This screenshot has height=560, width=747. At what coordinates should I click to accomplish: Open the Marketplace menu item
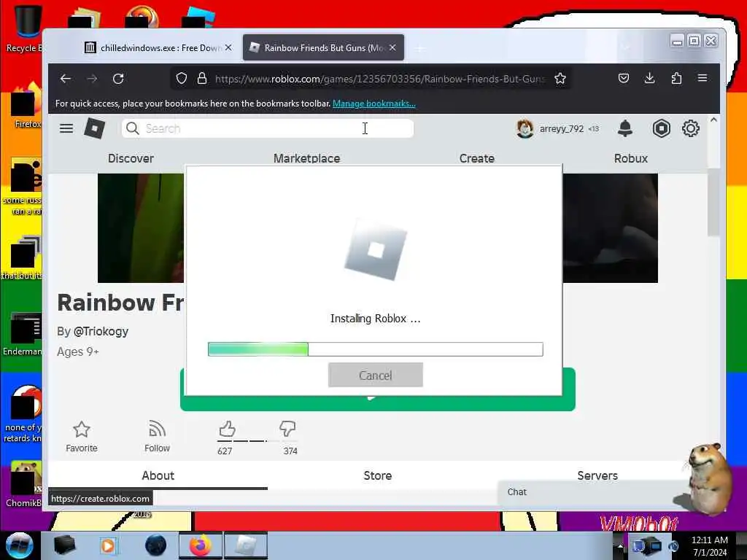point(306,158)
